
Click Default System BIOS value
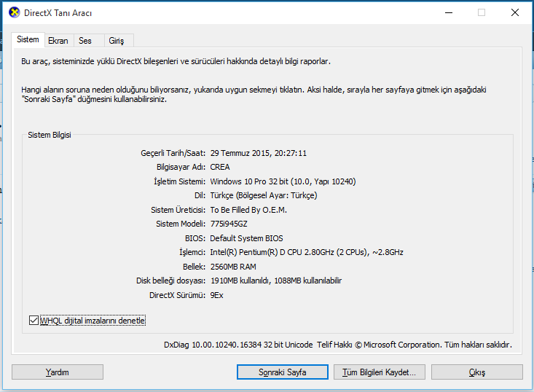pyautogui.click(x=246, y=238)
